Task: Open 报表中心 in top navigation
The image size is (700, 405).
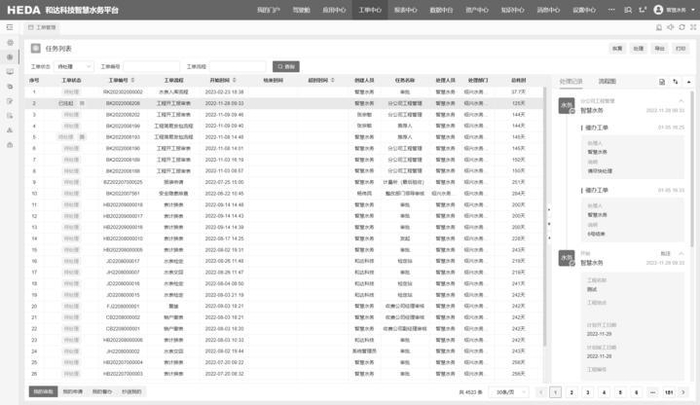Action: point(405,10)
